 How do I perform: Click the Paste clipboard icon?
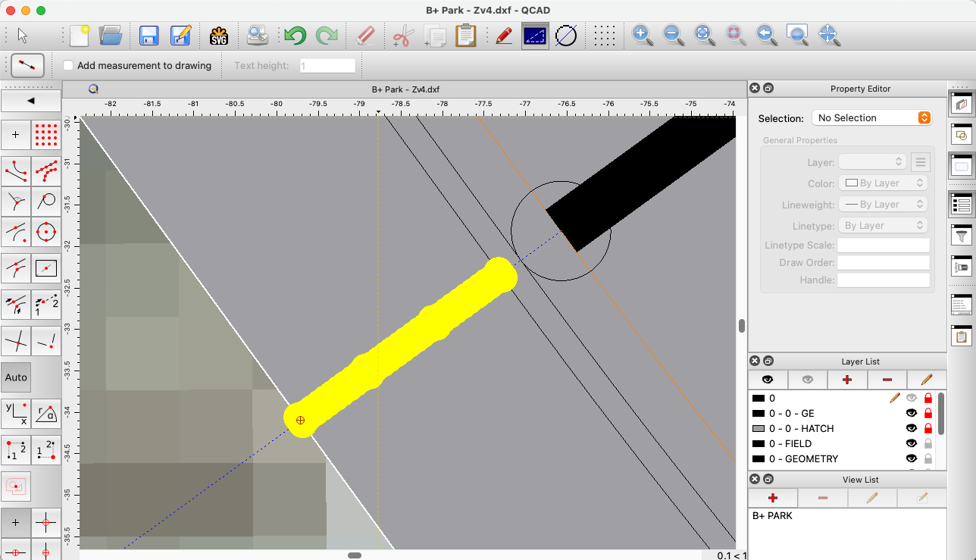point(465,36)
